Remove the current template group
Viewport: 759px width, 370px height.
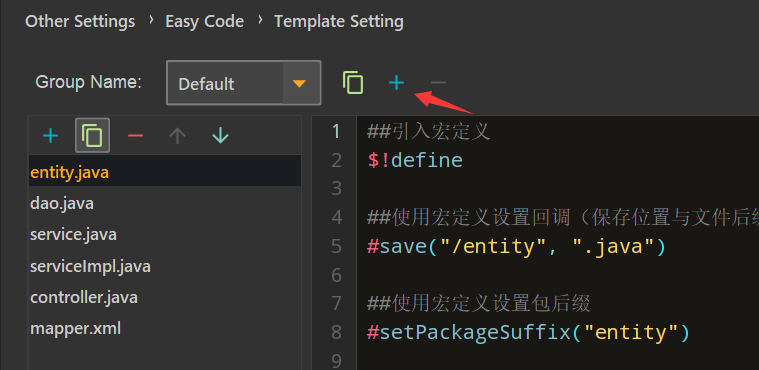tap(438, 83)
